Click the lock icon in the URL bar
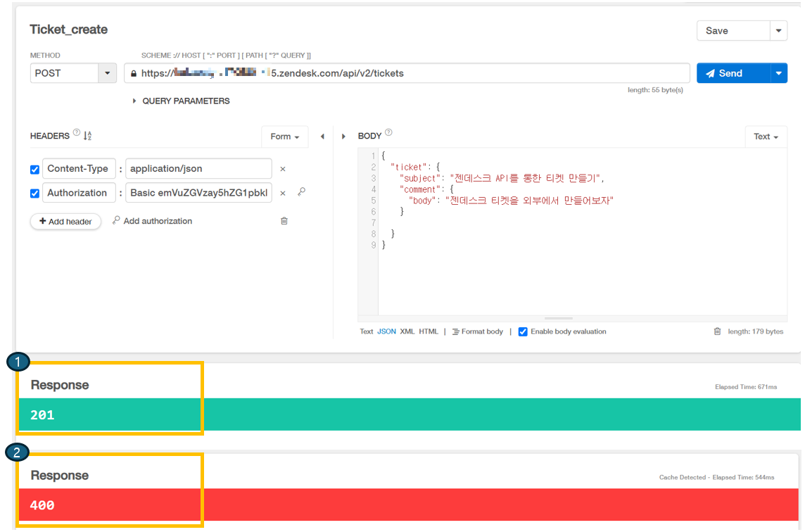The height and width of the screenshot is (532, 805). click(134, 73)
